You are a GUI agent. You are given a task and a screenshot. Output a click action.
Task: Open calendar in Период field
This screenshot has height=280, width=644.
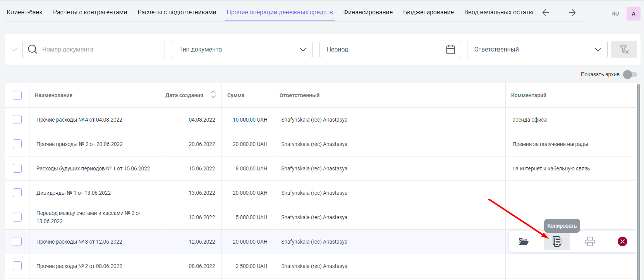[450, 50]
